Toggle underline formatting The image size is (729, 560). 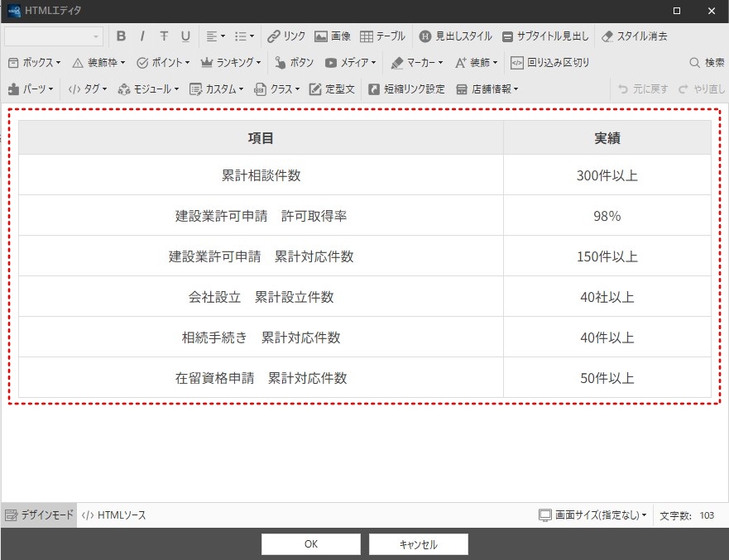pyautogui.click(x=185, y=36)
